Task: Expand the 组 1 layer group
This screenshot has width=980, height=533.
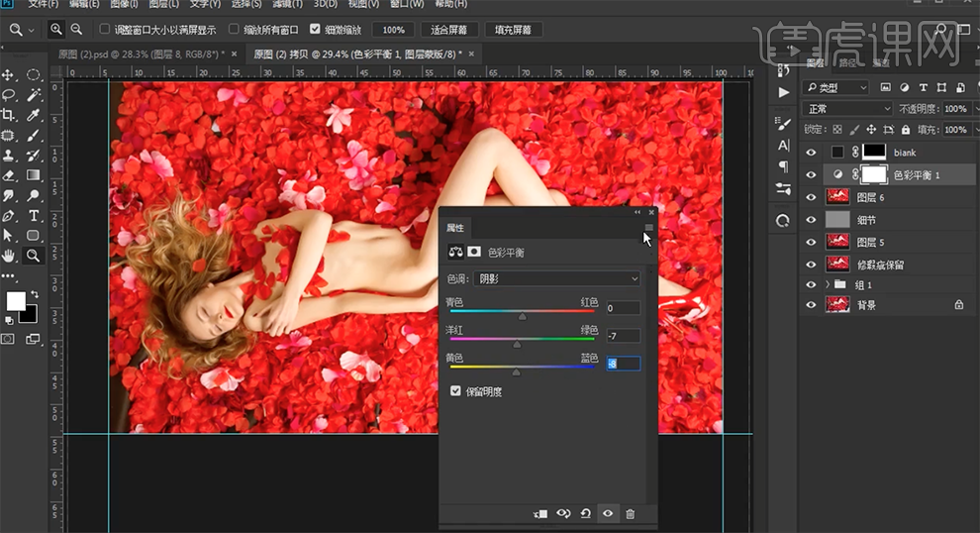Action: [x=828, y=283]
